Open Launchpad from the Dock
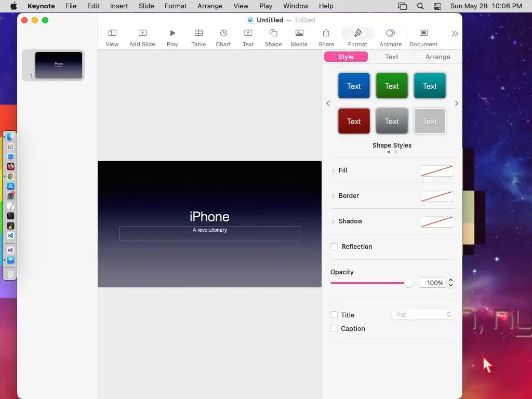Screen dimensions: 532x399 (x=10, y=147)
